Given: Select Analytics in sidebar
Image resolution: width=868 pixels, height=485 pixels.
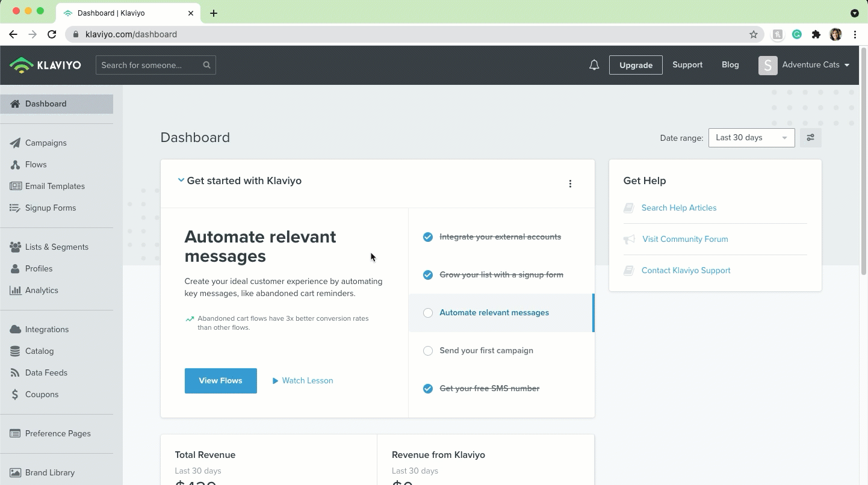Looking at the screenshot, I should point(42,290).
